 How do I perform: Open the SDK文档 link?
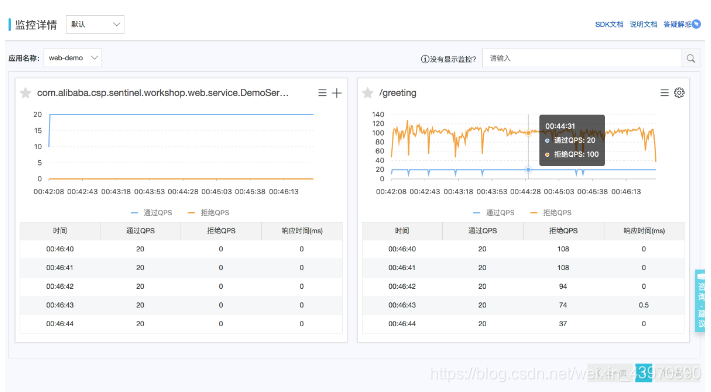click(x=609, y=24)
